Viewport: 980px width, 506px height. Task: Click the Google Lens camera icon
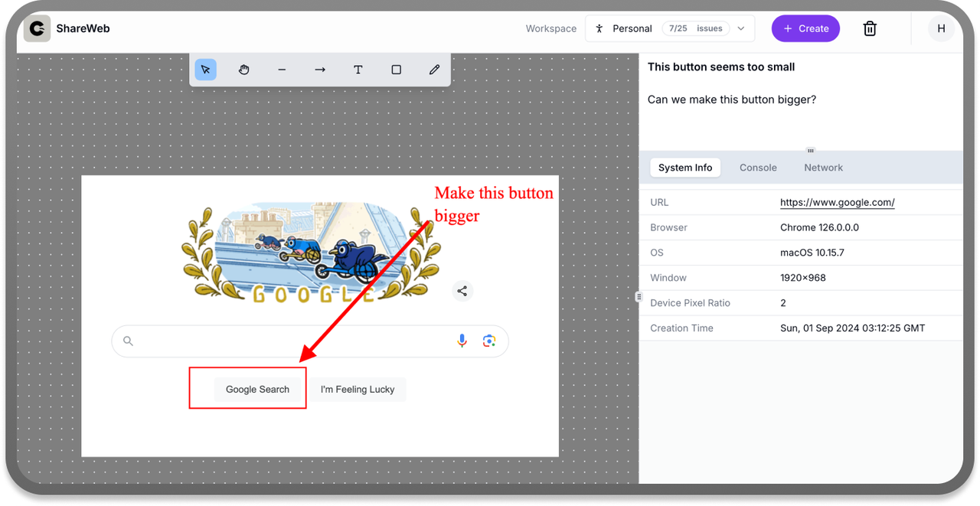coord(489,341)
